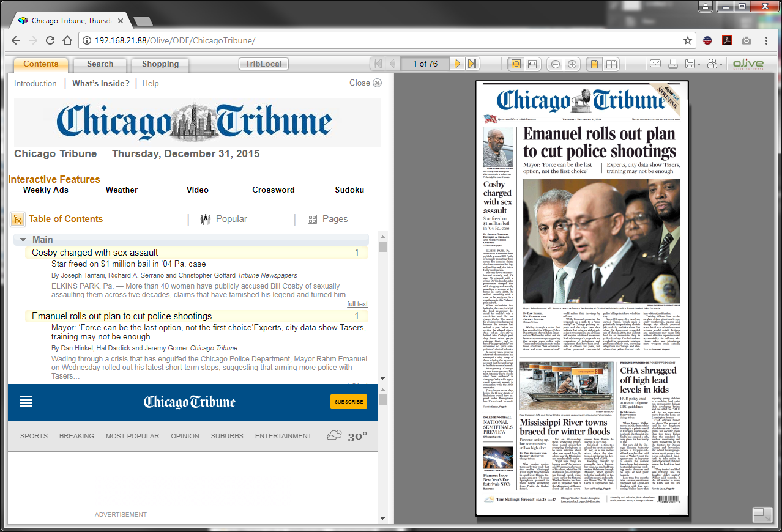This screenshot has height=532, width=782.
Task: Switch to the Search tab
Action: click(100, 64)
